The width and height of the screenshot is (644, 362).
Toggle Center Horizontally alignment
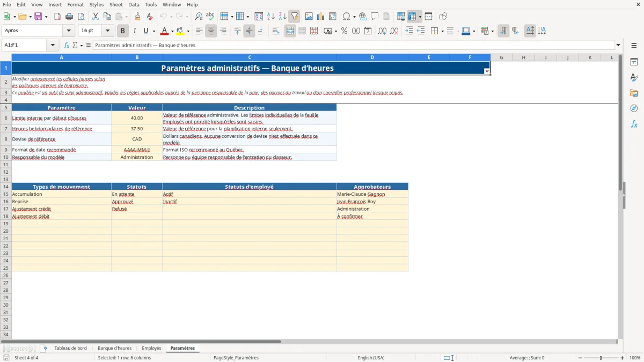coord(211,31)
